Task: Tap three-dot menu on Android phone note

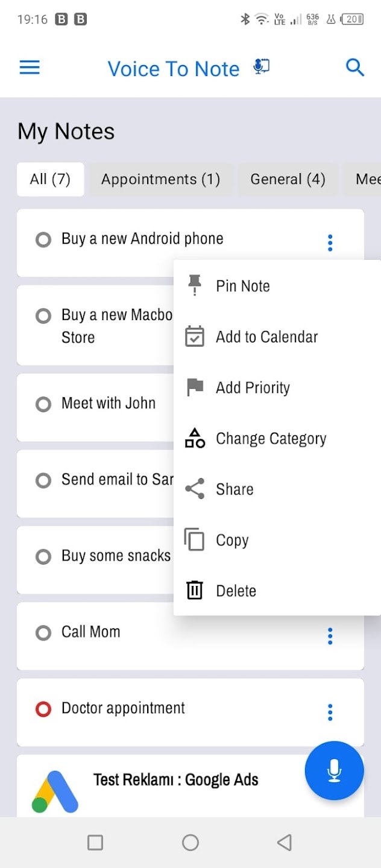Action: pyautogui.click(x=330, y=243)
